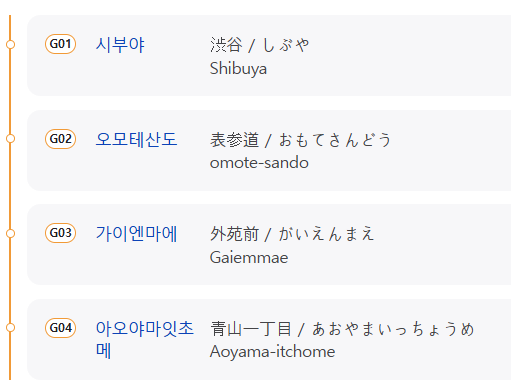Screen dimensions: 511x391
Task: Open the 오모테산도 station link
Action: pyautogui.click(x=136, y=139)
